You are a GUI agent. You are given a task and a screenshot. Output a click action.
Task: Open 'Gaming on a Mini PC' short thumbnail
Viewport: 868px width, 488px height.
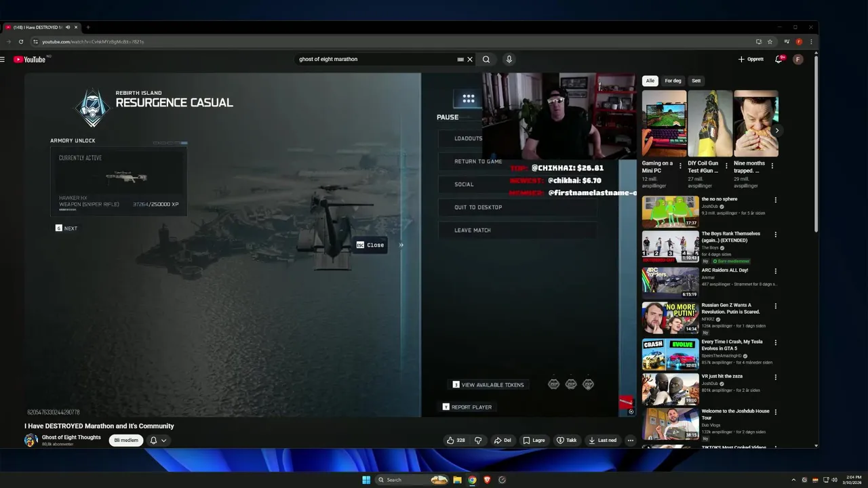pos(665,123)
